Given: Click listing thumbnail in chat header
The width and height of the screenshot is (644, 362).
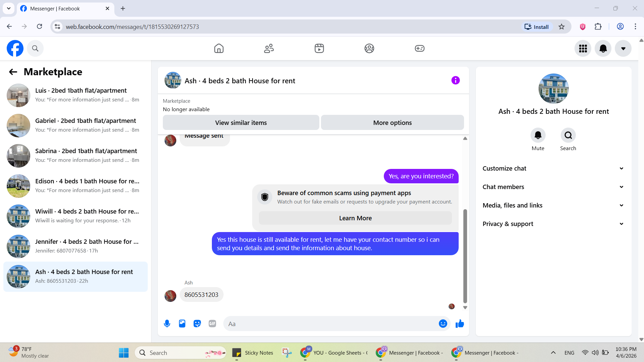Looking at the screenshot, I should pos(173,80).
